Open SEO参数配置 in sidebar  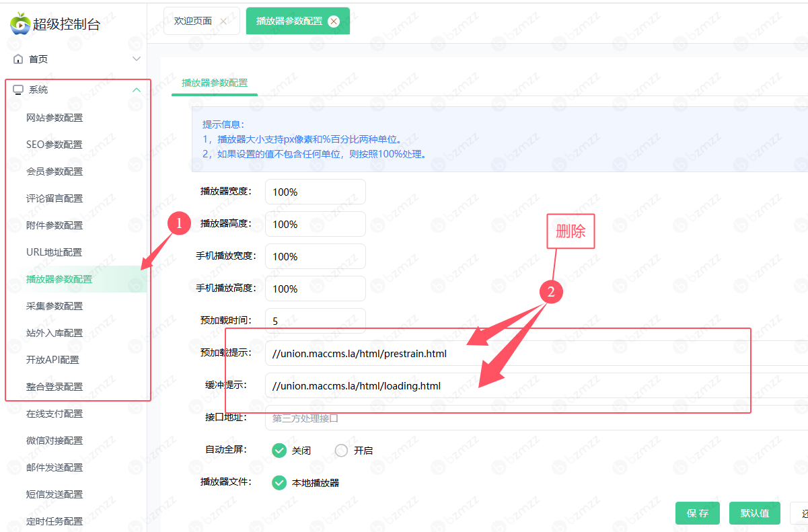pyautogui.click(x=54, y=145)
